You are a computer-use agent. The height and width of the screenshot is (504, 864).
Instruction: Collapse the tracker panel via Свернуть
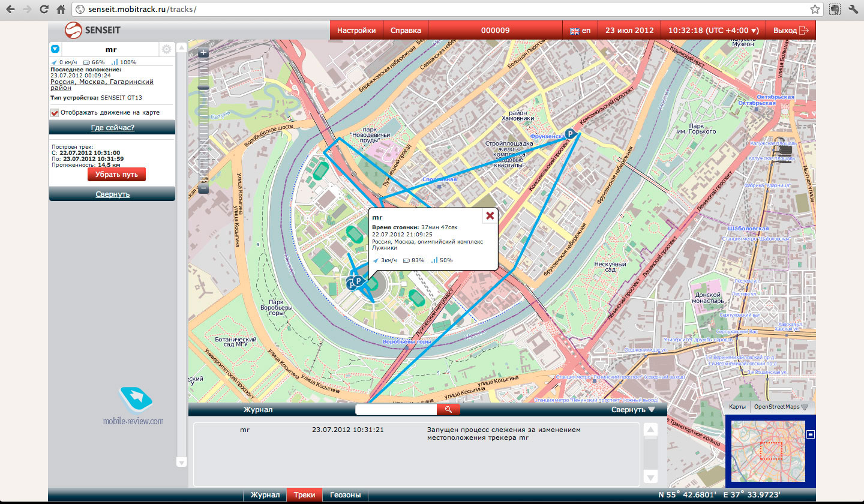(x=112, y=194)
